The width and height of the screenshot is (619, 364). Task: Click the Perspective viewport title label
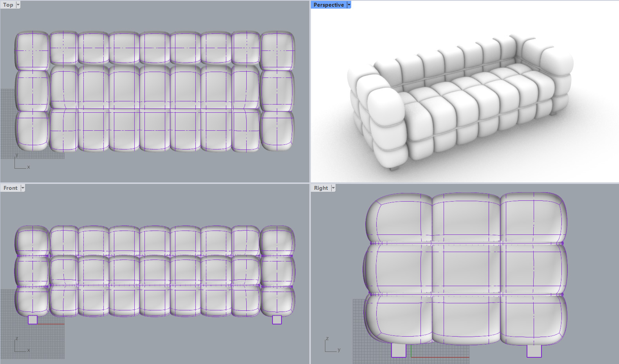pyautogui.click(x=329, y=5)
